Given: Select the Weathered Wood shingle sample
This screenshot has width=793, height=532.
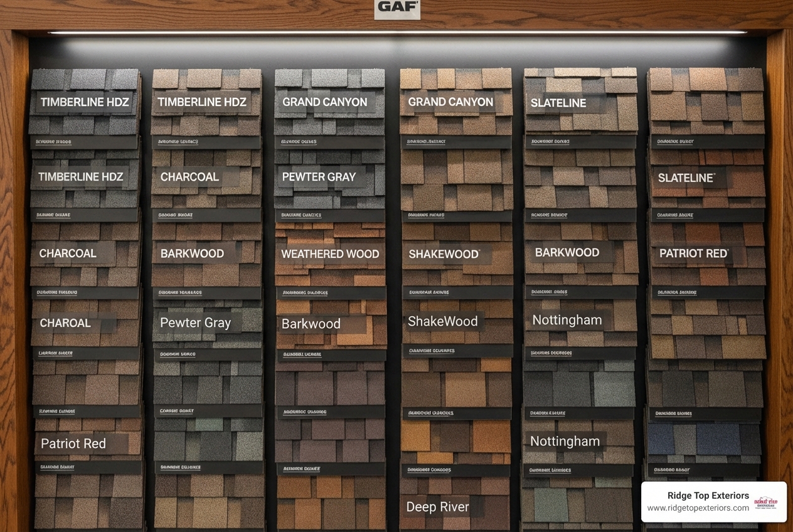Looking at the screenshot, I should pos(331,254).
